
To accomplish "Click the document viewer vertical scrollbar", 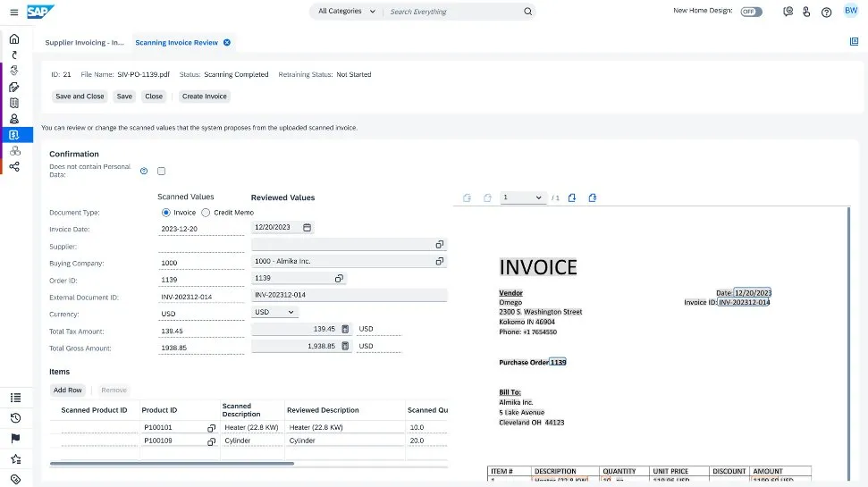I will 848,343.
